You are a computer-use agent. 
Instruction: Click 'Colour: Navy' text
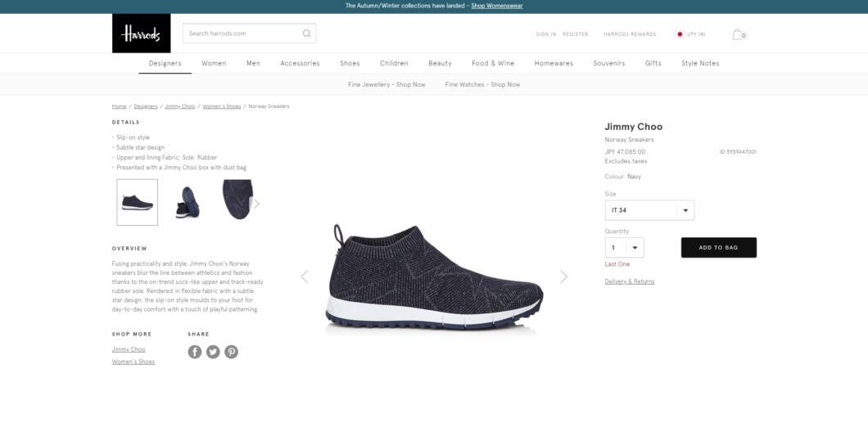click(x=623, y=177)
